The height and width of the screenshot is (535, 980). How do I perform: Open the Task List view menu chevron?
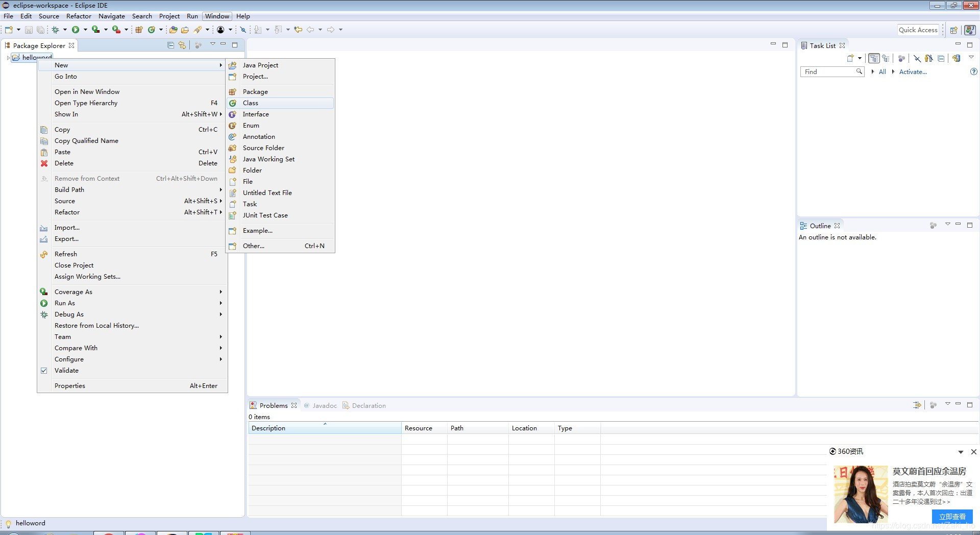pos(972,58)
